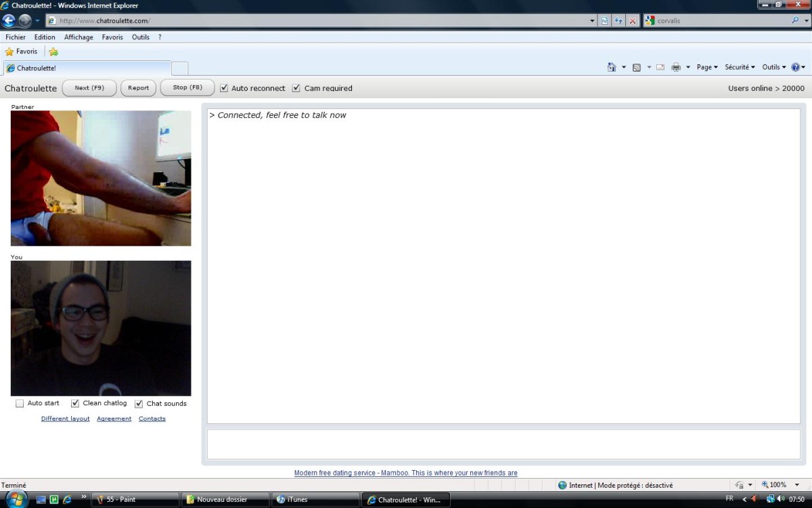Click the Partner webcam video

[101, 178]
